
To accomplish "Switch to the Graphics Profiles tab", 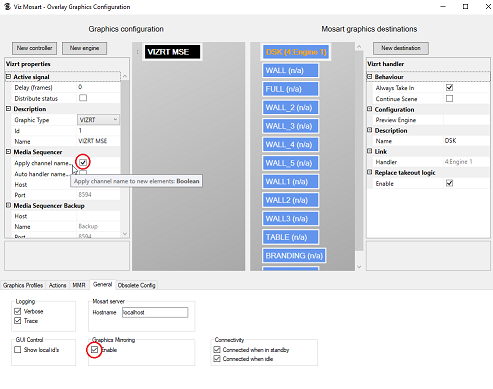I will click(x=23, y=285).
